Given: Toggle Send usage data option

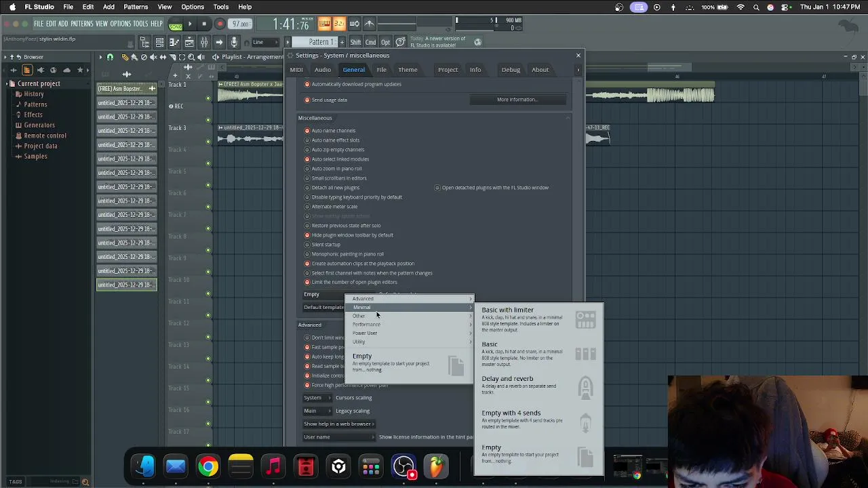Looking at the screenshot, I should 327,100.
